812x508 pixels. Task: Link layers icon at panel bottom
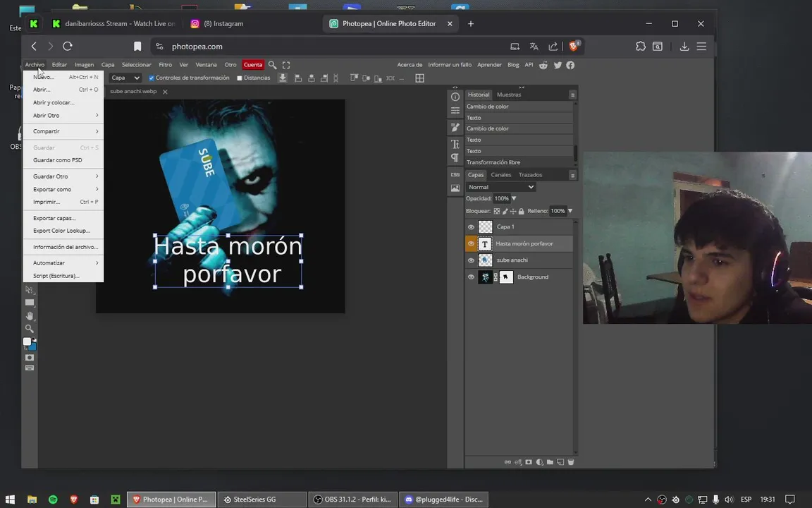click(x=508, y=462)
